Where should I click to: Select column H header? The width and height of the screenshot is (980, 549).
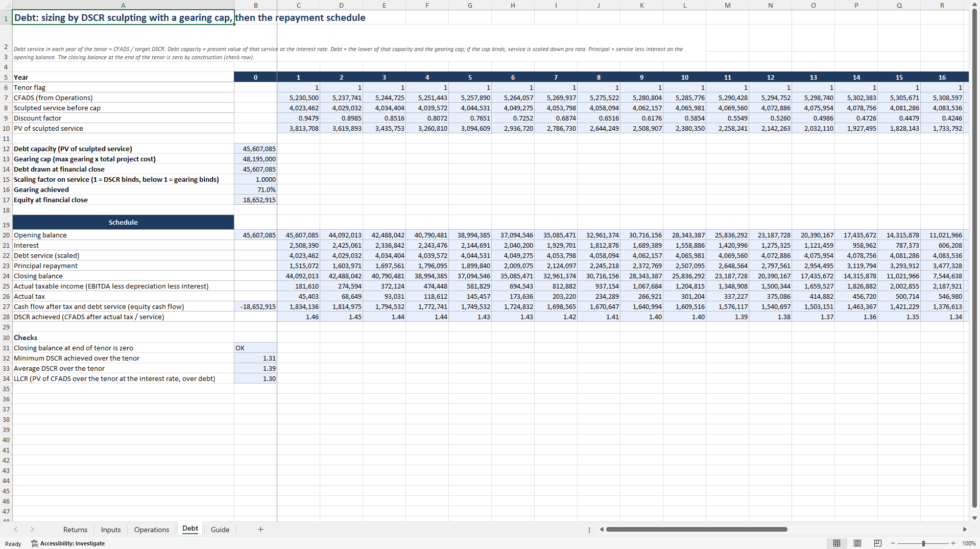[513, 5]
